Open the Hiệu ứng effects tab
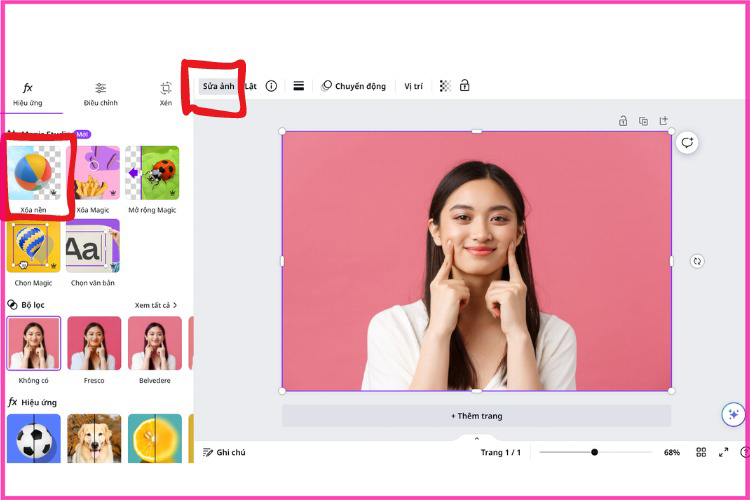This screenshot has width=750, height=500. (28, 94)
